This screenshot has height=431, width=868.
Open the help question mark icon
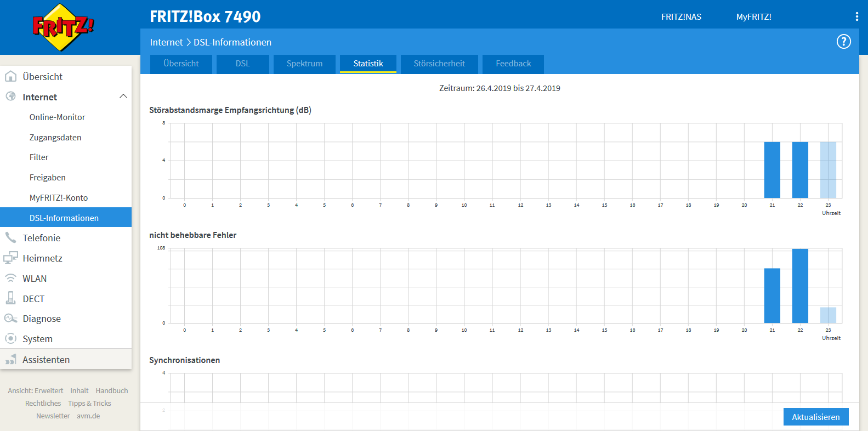point(843,42)
